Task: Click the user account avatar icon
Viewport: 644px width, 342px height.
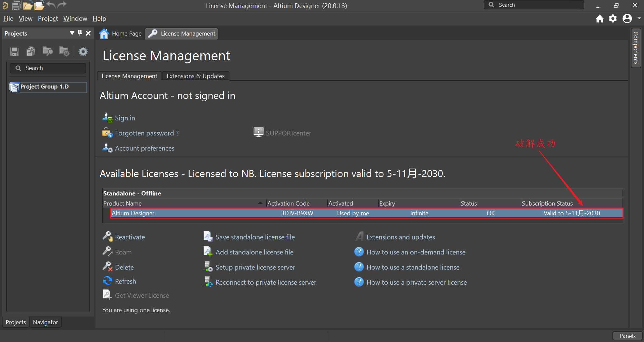Action: tap(627, 18)
